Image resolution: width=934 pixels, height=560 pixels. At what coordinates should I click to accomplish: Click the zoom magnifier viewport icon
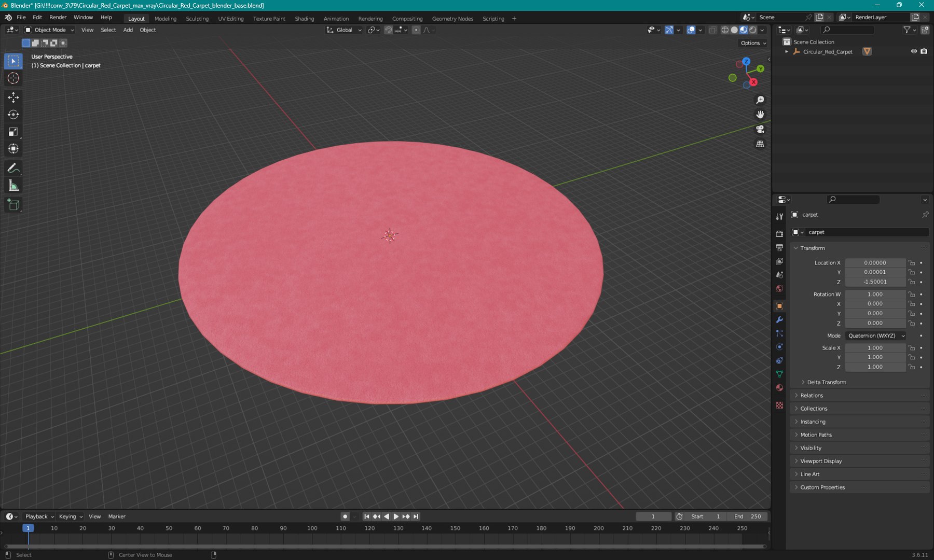[760, 100]
